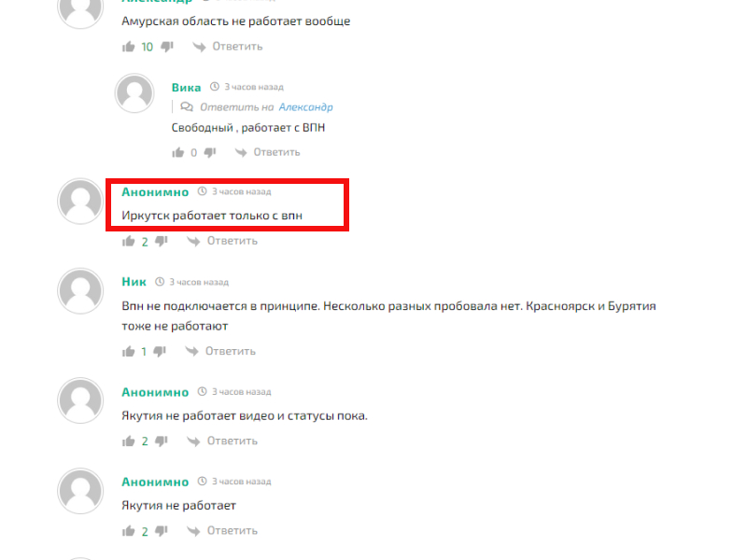Reply to Вика's comment

click(267, 152)
